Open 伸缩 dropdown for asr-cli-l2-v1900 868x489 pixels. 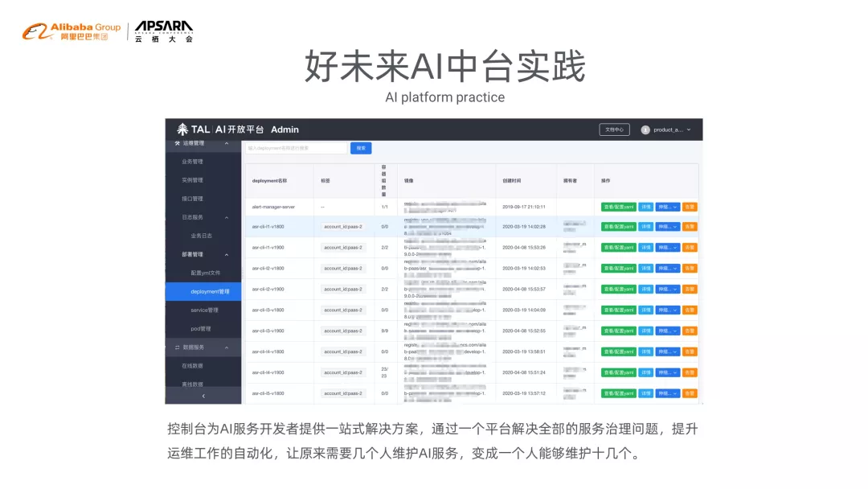pos(668,289)
